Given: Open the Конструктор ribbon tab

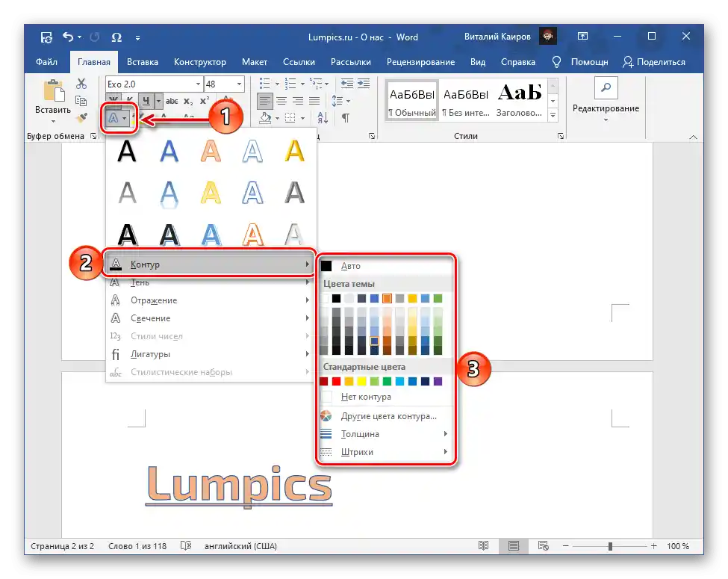Looking at the screenshot, I should coord(200,62).
